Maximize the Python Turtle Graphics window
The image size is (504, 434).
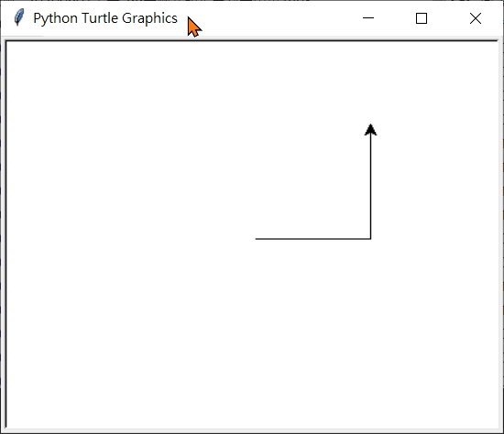point(422,18)
